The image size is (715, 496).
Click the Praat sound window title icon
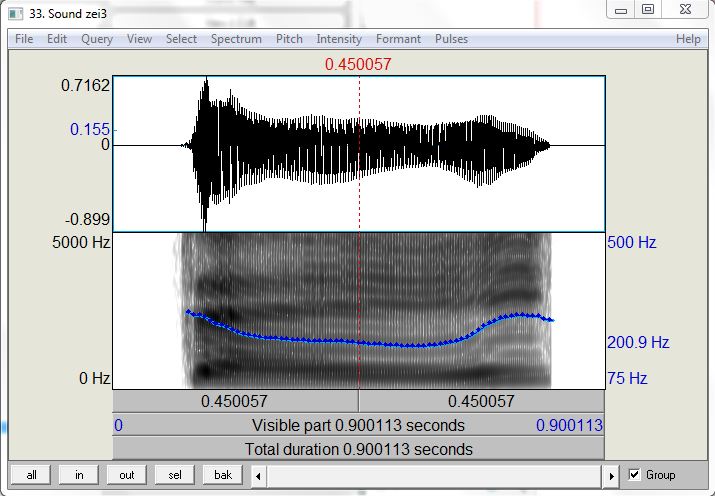coord(16,14)
